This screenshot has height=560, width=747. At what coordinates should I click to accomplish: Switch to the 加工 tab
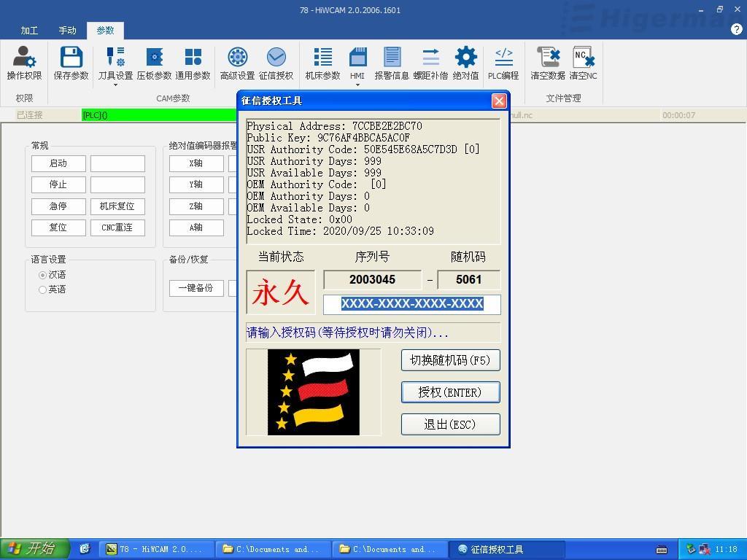(x=29, y=31)
